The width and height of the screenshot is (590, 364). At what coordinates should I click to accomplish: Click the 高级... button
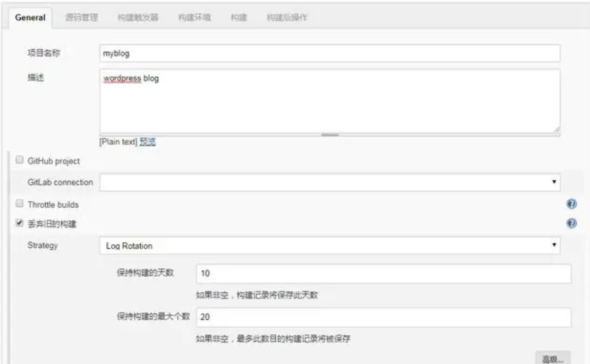pyautogui.click(x=553, y=358)
